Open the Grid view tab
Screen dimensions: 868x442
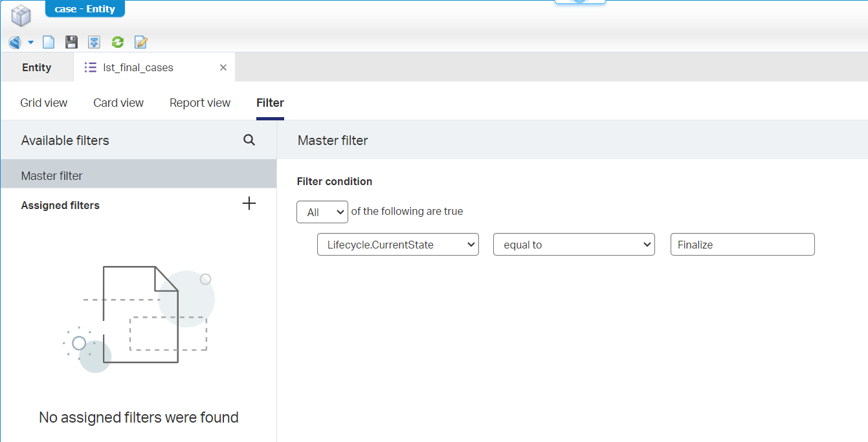pyautogui.click(x=44, y=103)
